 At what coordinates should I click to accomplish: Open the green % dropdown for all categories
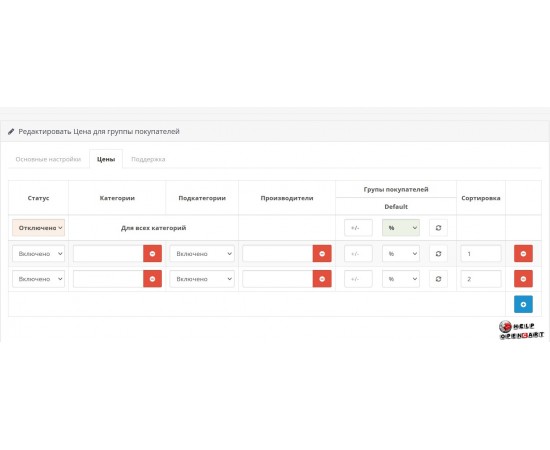point(401,228)
